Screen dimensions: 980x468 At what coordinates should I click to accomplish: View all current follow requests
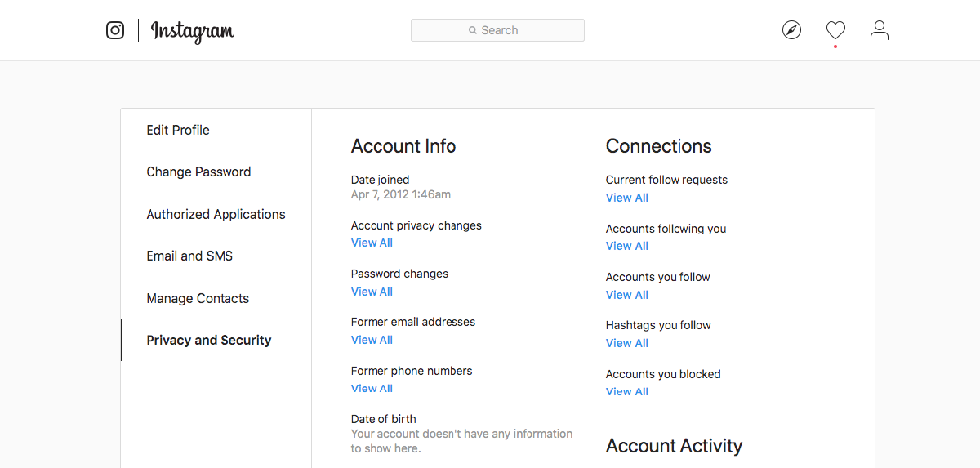[626, 198]
